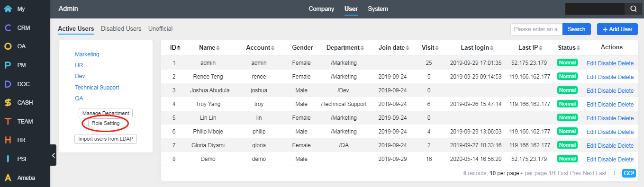Focus the account search input field
This screenshot has width=644, height=187.
(x=536, y=29)
